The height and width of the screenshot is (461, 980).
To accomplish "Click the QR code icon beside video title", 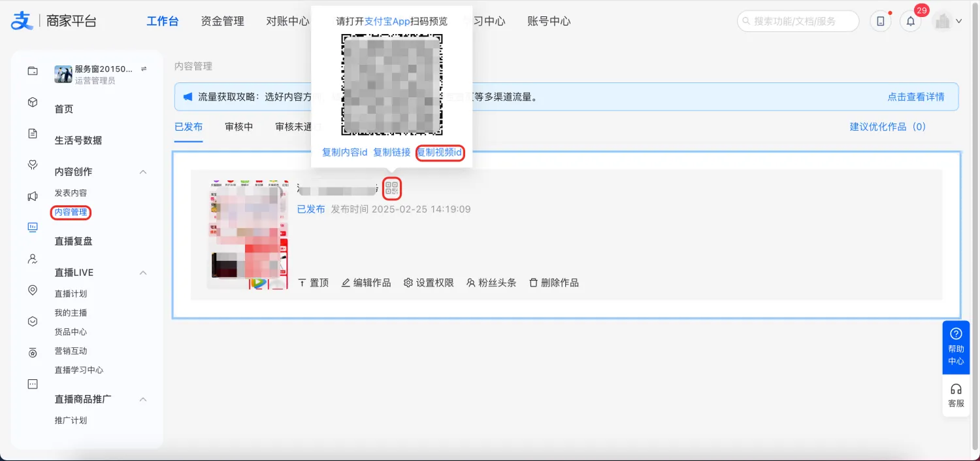I will [391, 189].
